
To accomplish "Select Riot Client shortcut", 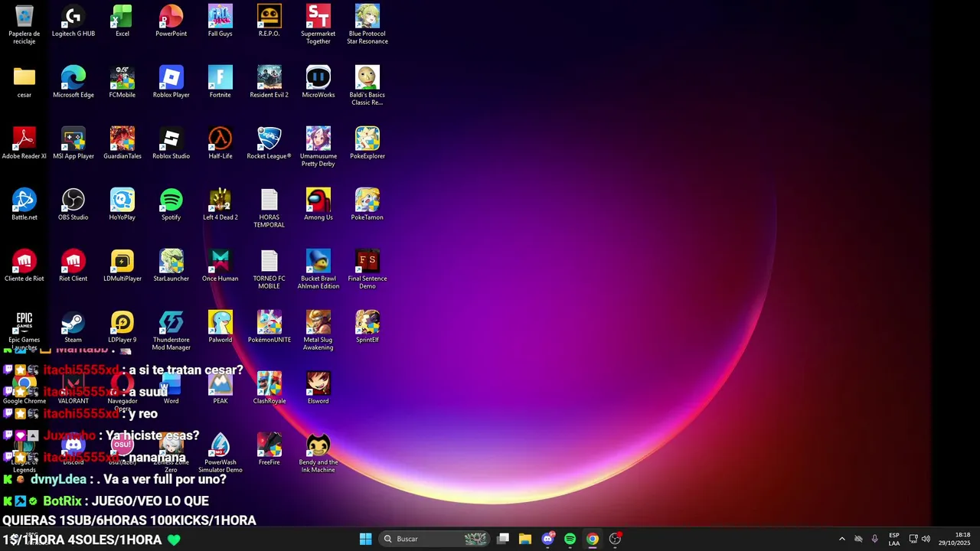I will coord(73,266).
